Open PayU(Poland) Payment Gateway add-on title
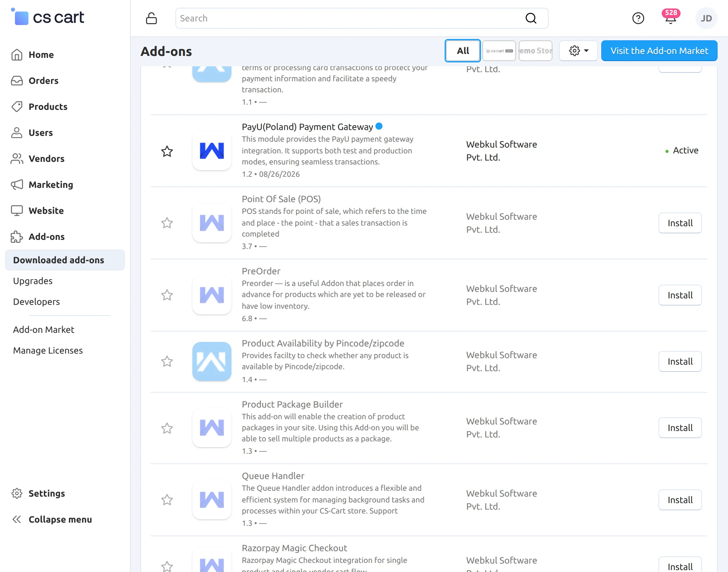Screen dimensions: 728x572 tap(307, 127)
